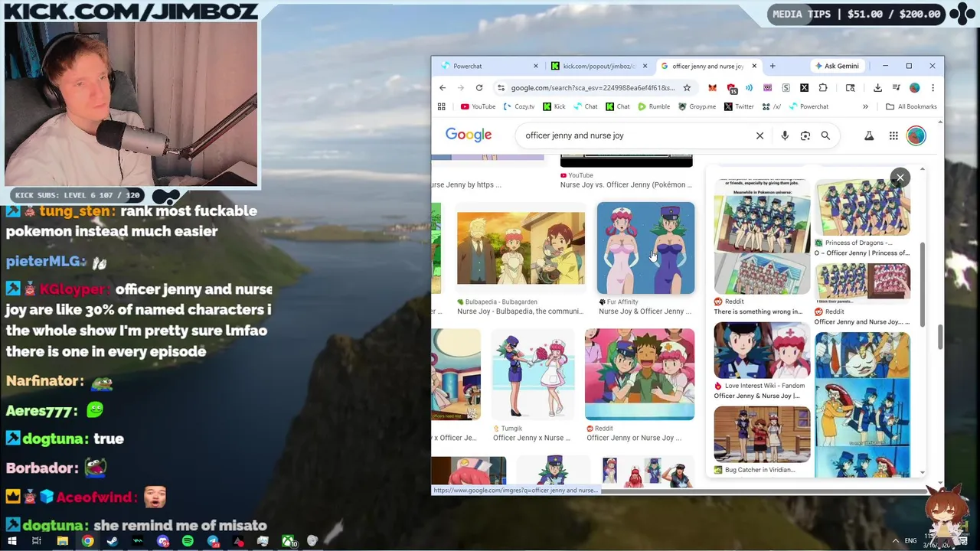
Task: Open the Fur Affinity Nurse Joy image
Action: (645, 248)
